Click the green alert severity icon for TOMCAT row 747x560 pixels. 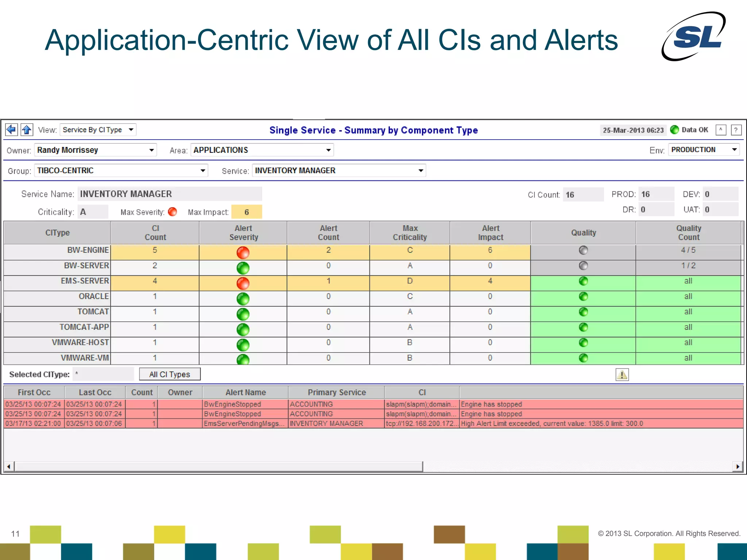point(243,314)
